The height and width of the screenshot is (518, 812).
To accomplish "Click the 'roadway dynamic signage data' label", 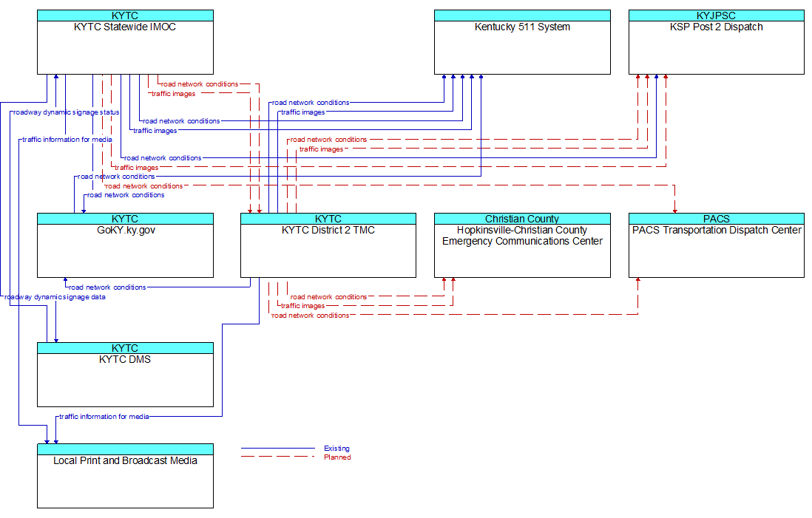I will click(55, 297).
